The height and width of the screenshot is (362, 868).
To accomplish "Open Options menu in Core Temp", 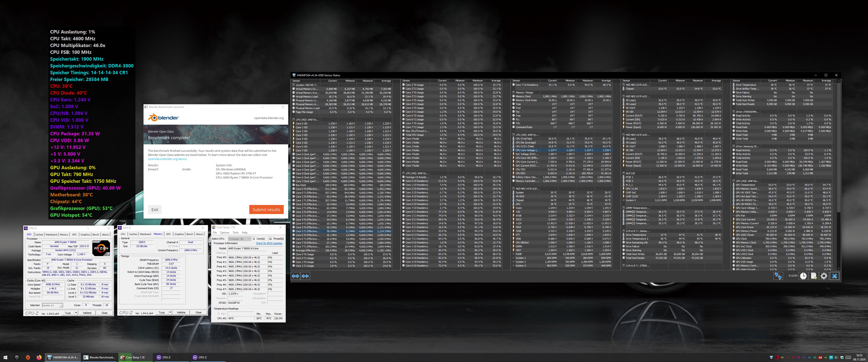I will (x=224, y=232).
